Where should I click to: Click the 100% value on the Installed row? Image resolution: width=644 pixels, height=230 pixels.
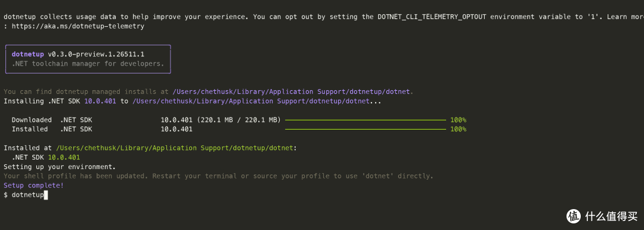pyautogui.click(x=459, y=129)
